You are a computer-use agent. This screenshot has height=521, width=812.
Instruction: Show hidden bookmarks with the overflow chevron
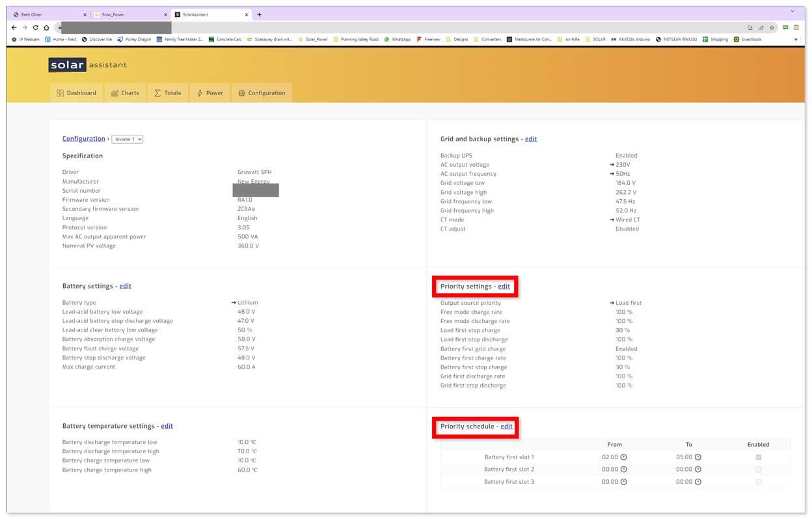coord(795,39)
